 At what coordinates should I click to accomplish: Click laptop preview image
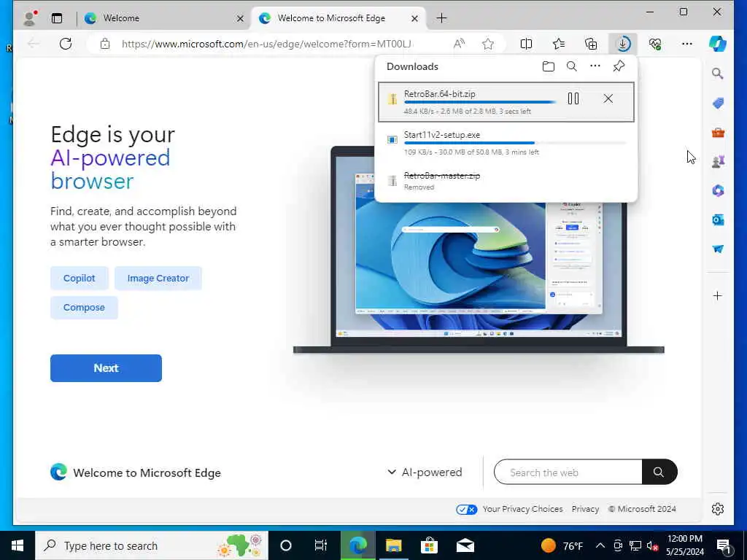pyautogui.click(x=479, y=251)
